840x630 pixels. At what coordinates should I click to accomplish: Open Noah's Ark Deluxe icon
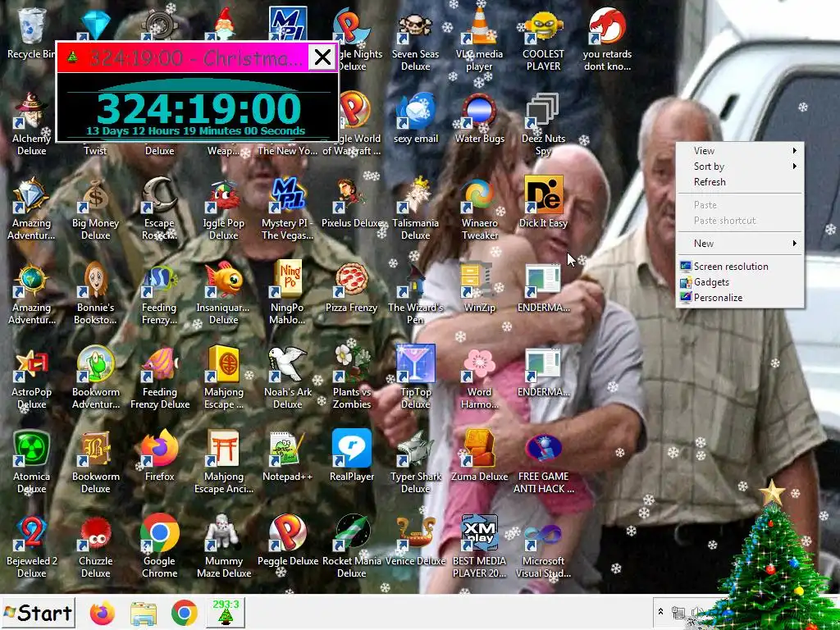click(288, 376)
